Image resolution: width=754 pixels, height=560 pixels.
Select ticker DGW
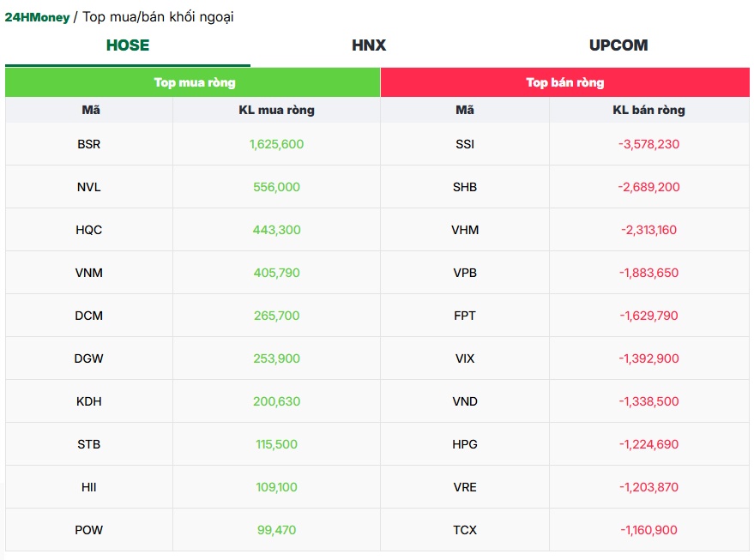point(89,358)
